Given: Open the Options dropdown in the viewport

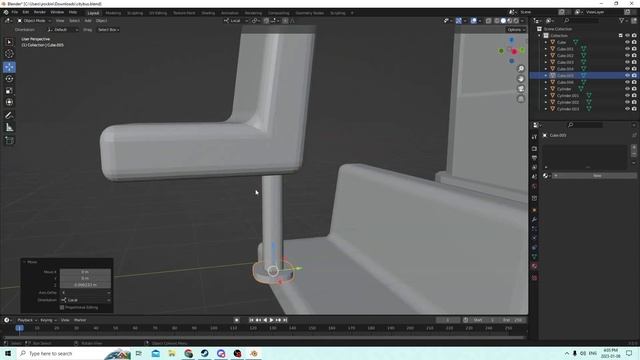Looking at the screenshot, I should [516, 30].
